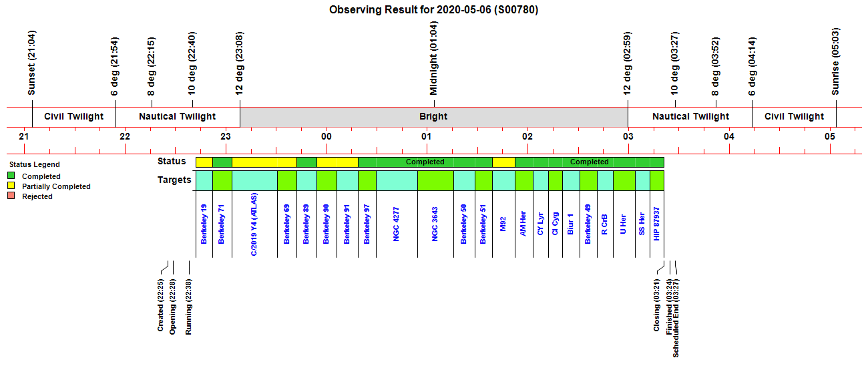Click the Created (22:25) event label
This screenshot has height=374, width=868.
[160, 305]
